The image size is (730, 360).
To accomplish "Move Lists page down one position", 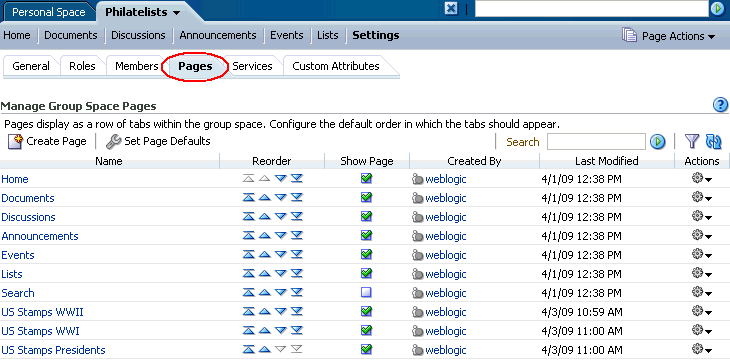I will point(280,273).
